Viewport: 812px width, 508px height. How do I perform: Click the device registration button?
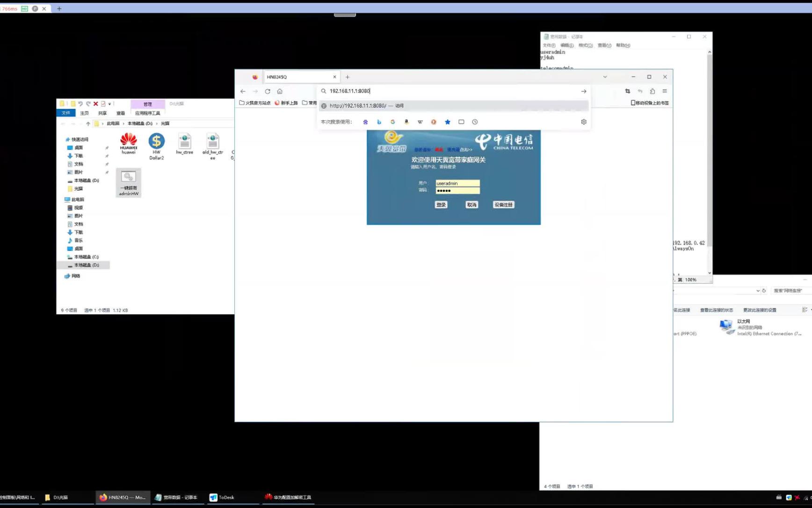pyautogui.click(x=503, y=205)
